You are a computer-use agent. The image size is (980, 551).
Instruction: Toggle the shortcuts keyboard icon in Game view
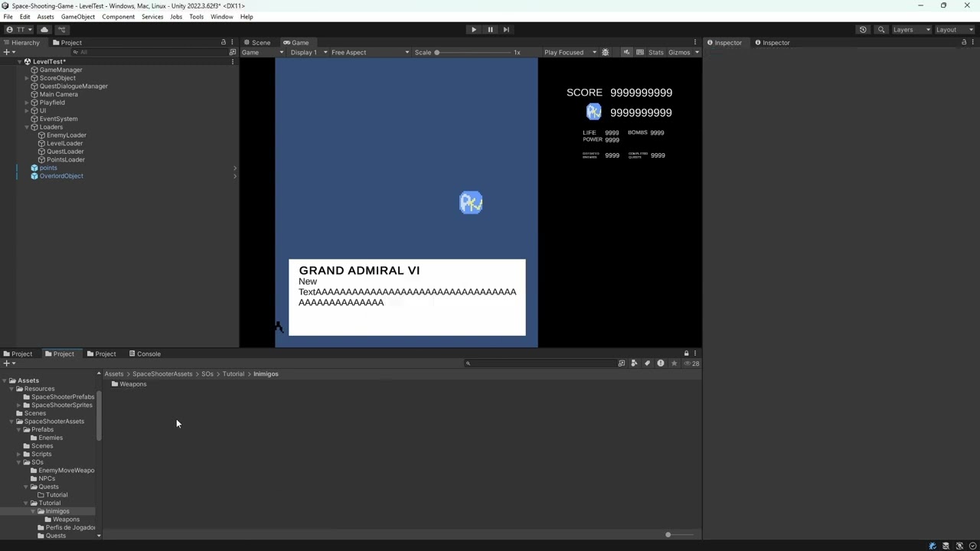click(x=639, y=52)
